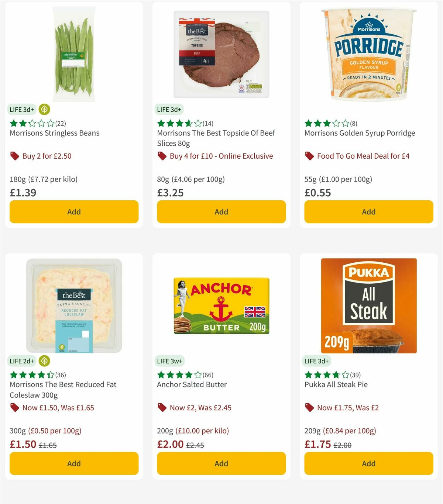Click the leaf icon next to The Best Coleslaw LIFE badge
Image resolution: width=443 pixels, height=504 pixels.
point(44,361)
